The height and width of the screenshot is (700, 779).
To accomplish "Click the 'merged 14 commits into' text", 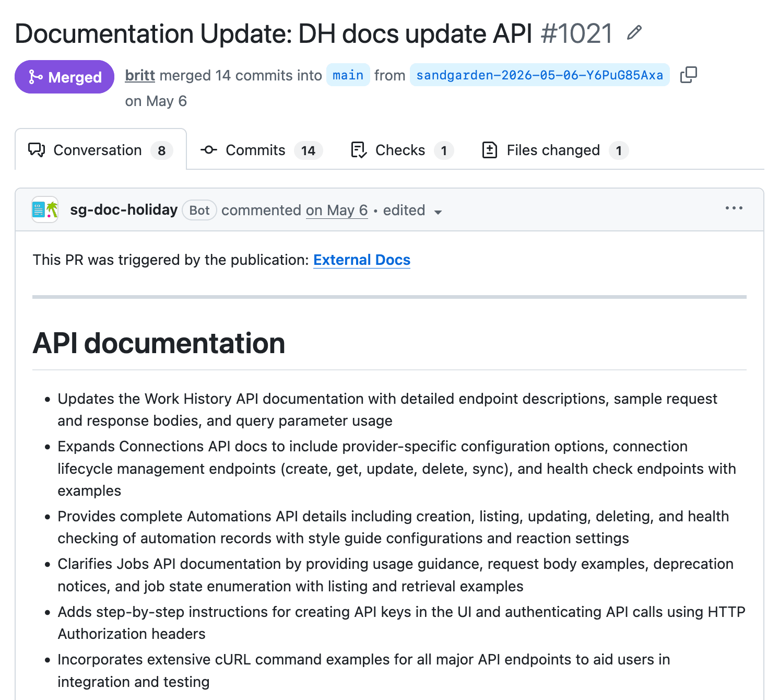I will [x=241, y=75].
